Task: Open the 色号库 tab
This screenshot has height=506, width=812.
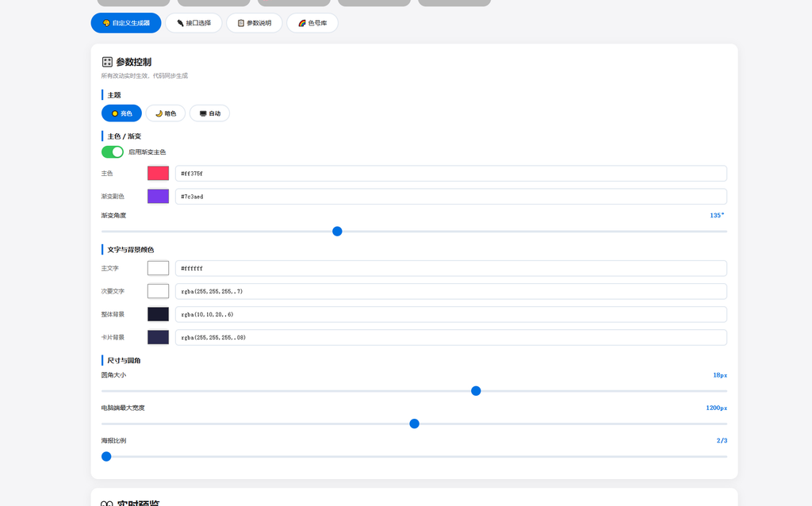Action: click(312, 23)
